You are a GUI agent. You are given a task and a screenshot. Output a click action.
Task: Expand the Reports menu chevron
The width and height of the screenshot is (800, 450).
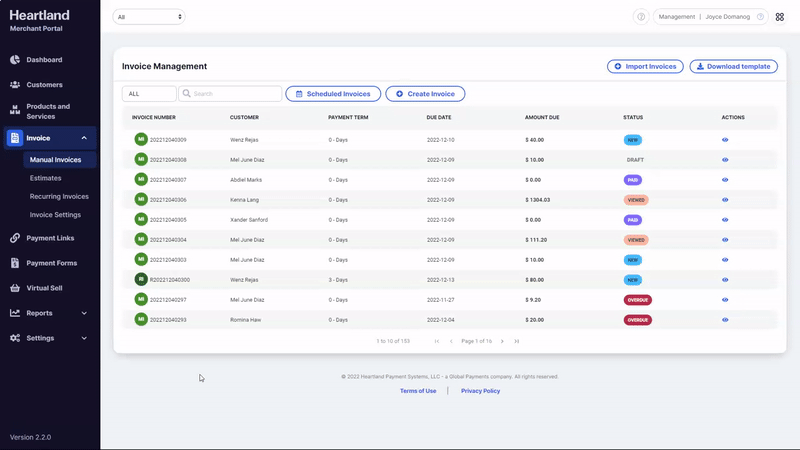pyautogui.click(x=84, y=313)
